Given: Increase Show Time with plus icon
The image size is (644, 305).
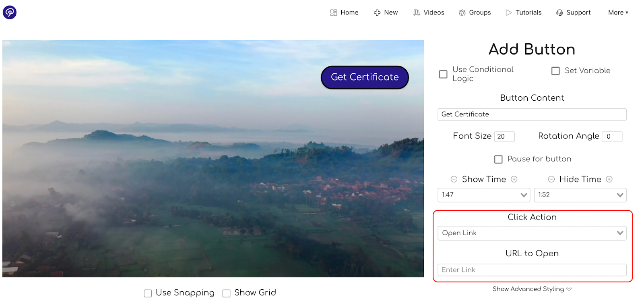Looking at the screenshot, I should (514, 179).
